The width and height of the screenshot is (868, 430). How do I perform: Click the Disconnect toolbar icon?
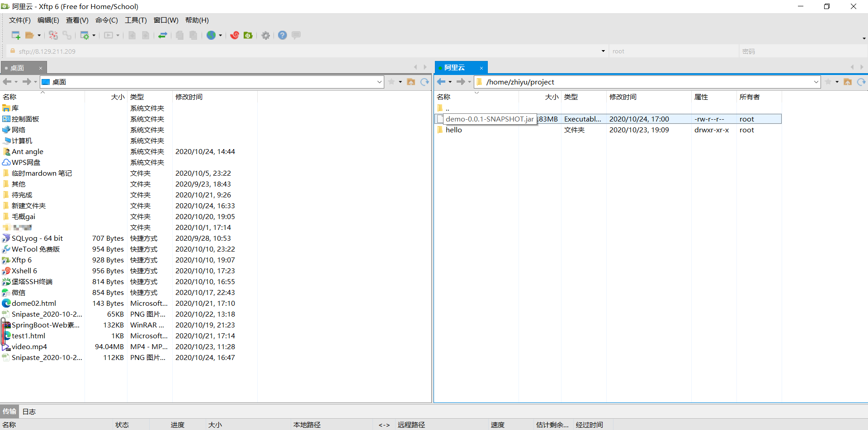coord(53,35)
